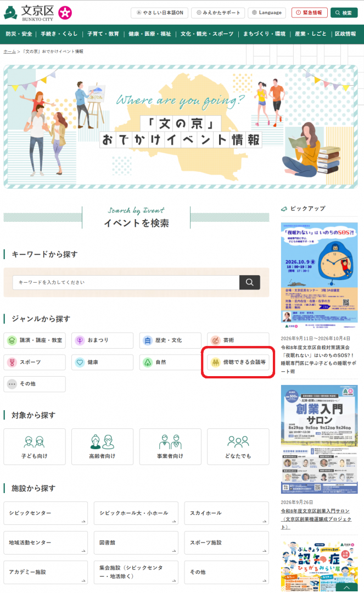Choose 子ども向け target audience

[x=35, y=446]
